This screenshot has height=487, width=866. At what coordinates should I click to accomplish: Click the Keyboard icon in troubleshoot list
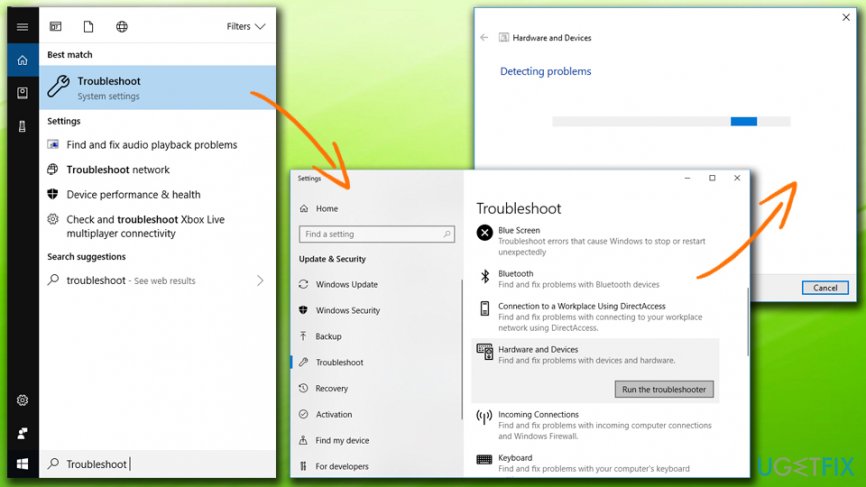[x=484, y=459]
